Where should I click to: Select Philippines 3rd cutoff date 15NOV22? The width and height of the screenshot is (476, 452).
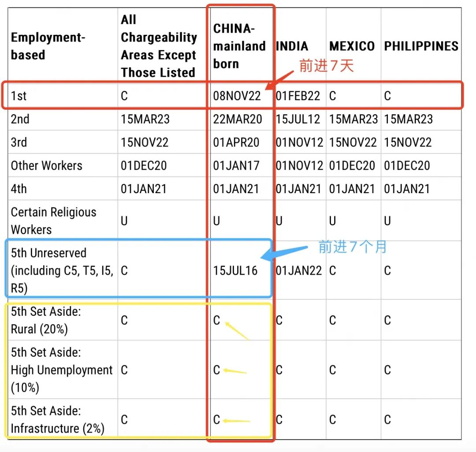pyautogui.click(x=408, y=142)
